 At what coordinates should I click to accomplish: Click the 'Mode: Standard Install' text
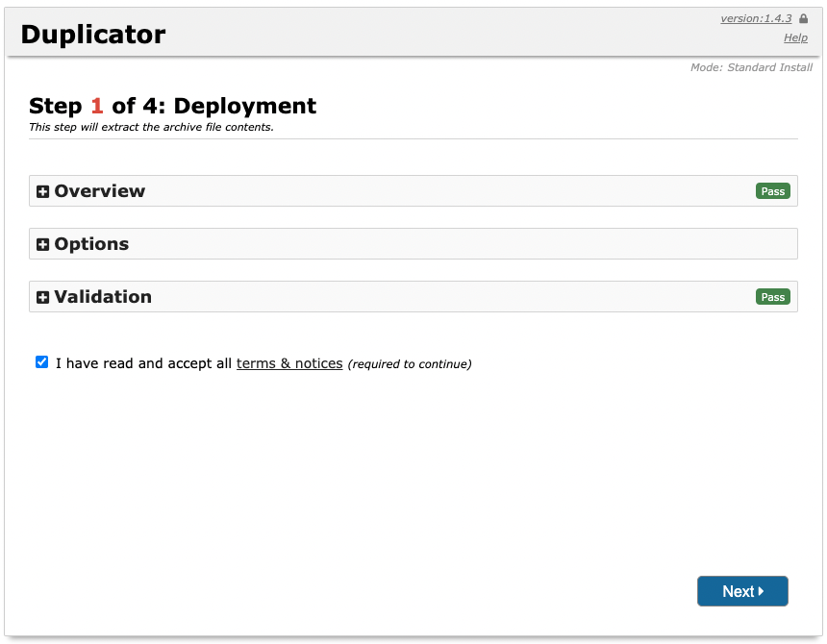(752, 67)
